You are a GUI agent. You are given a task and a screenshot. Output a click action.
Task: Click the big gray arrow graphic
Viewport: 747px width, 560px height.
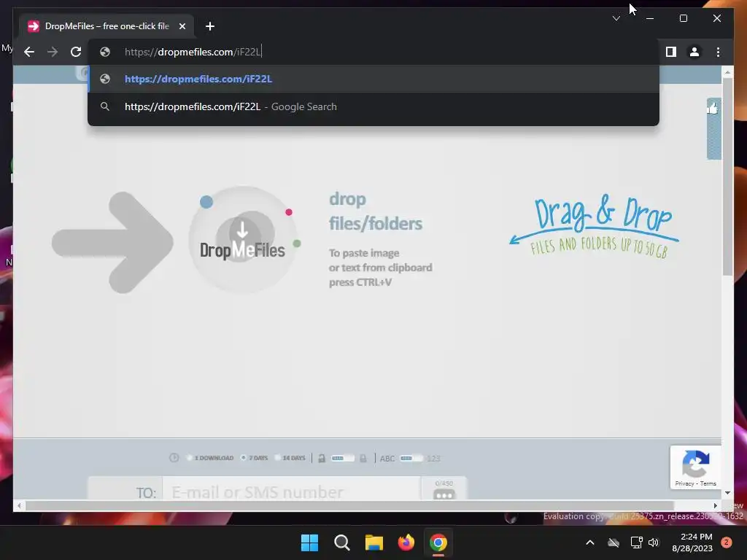(113, 242)
